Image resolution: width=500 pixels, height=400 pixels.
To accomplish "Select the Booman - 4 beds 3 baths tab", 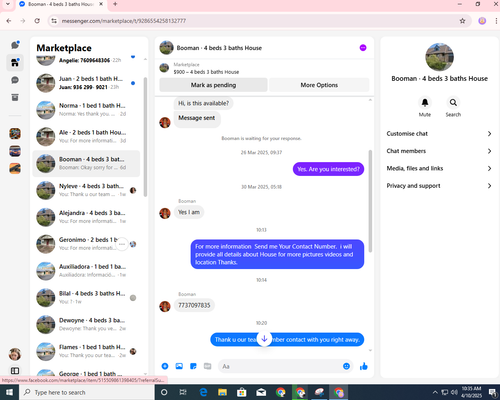I will pos(61,4).
